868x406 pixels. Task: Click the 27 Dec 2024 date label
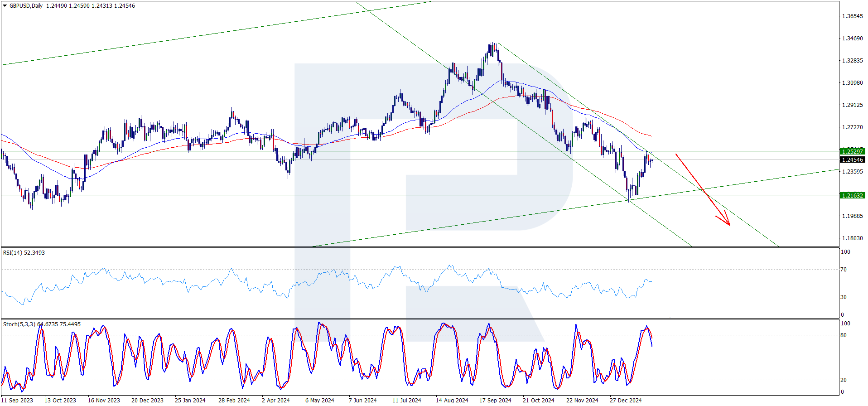626,401
